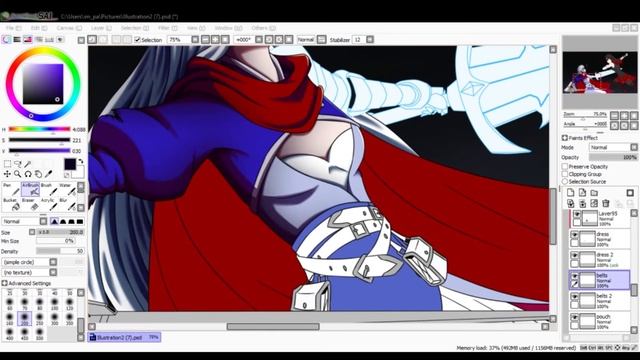
Task: Select the Blur tool
Action: coord(67,204)
